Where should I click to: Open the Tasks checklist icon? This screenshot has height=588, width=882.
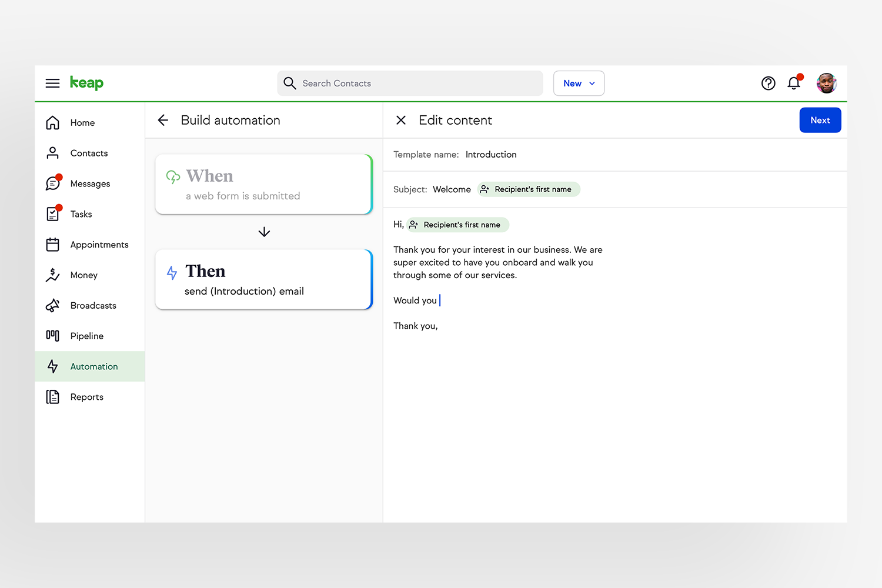click(52, 213)
